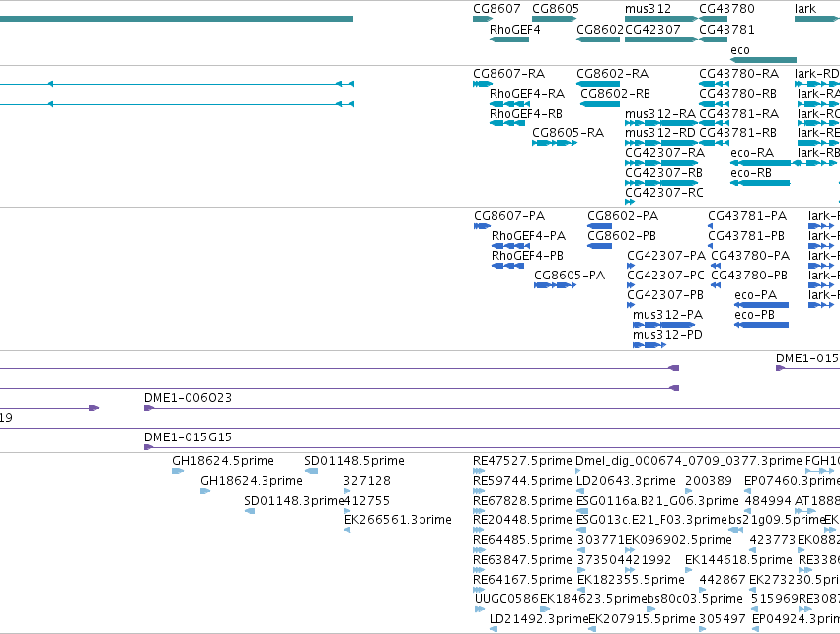Image resolution: width=840 pixels, height=634 pixels.
Task: Select the CG42307-PA protein label
Action: (666, 256)
